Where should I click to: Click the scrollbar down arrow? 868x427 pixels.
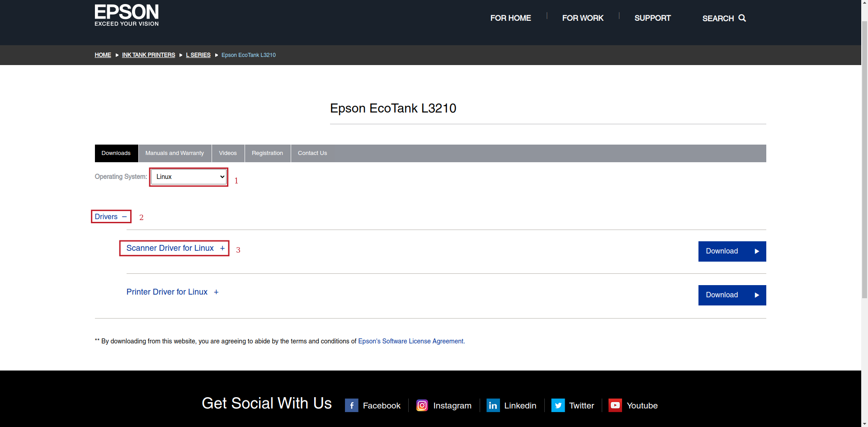coord(864,424)
